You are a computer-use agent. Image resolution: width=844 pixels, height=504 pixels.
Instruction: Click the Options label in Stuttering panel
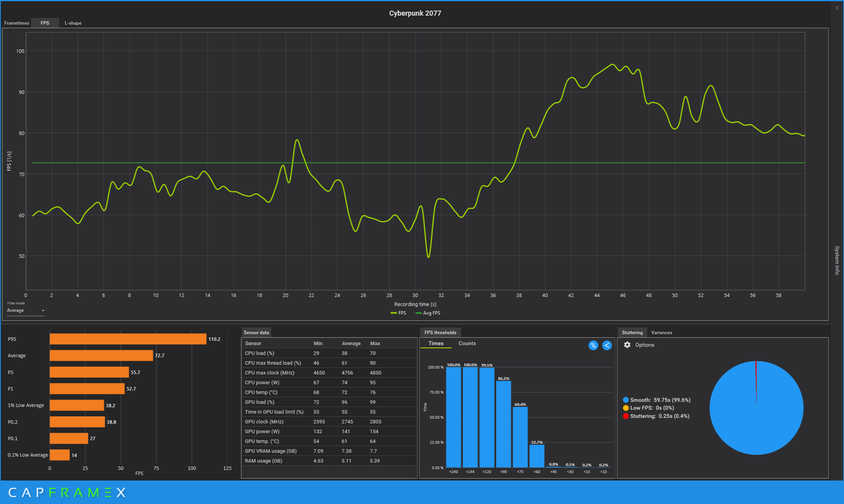pyautogui.click(x=645, y=345)
